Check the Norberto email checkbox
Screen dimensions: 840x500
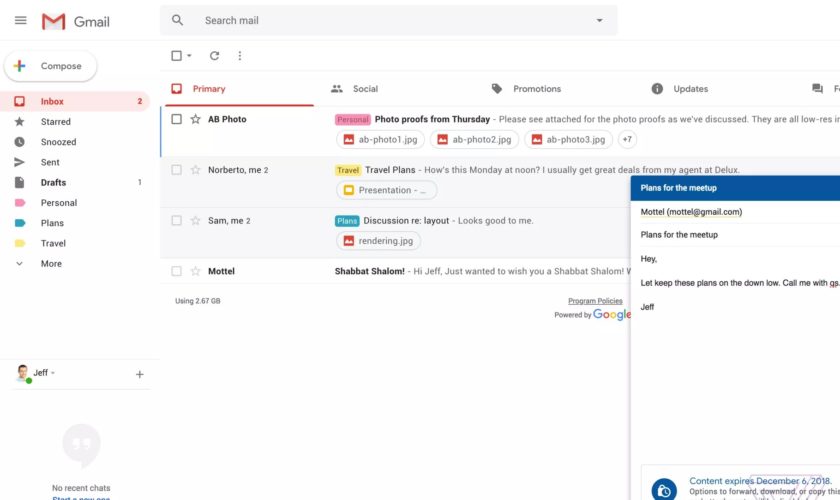176,170
